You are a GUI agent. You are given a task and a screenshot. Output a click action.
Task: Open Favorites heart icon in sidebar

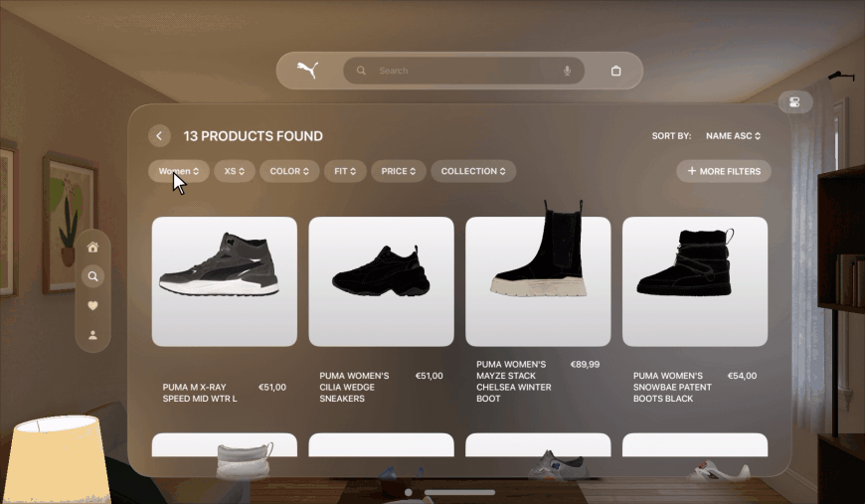(92, 305)
